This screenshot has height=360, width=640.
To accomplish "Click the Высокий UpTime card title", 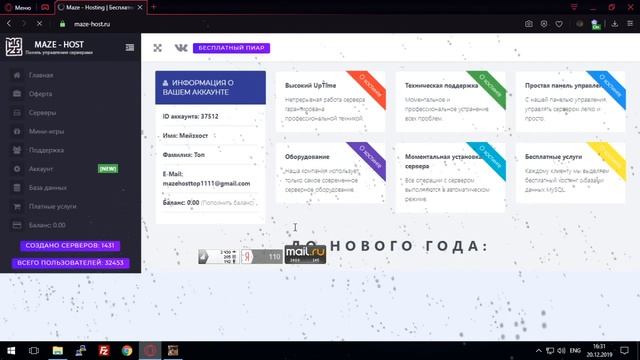I will click(x=311, y=86).
